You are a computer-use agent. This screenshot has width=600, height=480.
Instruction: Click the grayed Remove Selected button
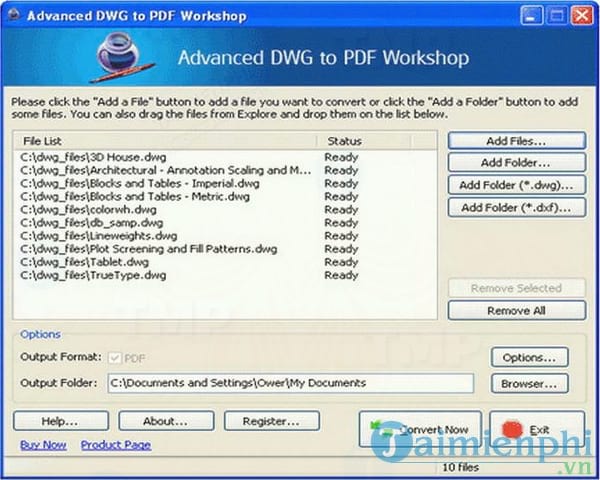(x=517, y=288)
